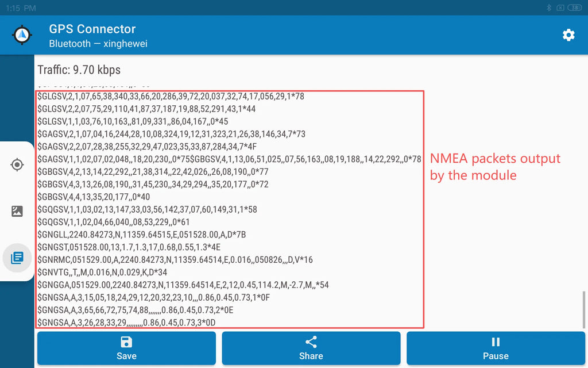Click the GPS Connector title
Screen dimensions: 588x368
tap(92, 29)
